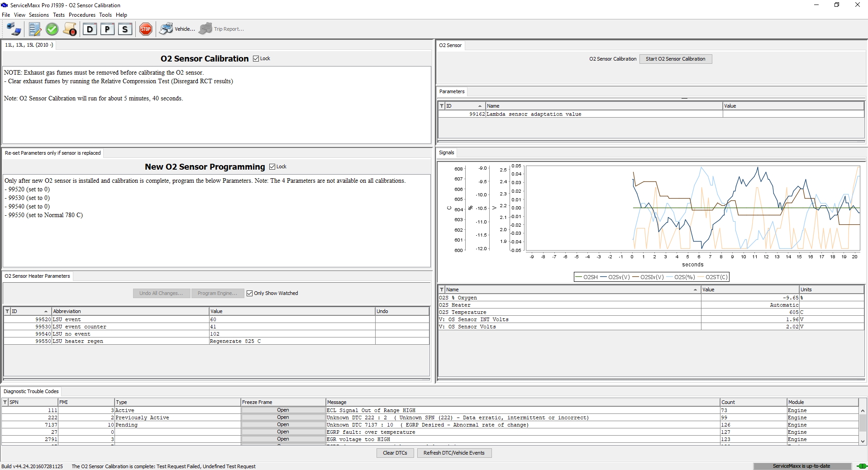Click the vehicle-to-laptop connection icon
Screen dimensions: 868x470
(x=14, y=29)
